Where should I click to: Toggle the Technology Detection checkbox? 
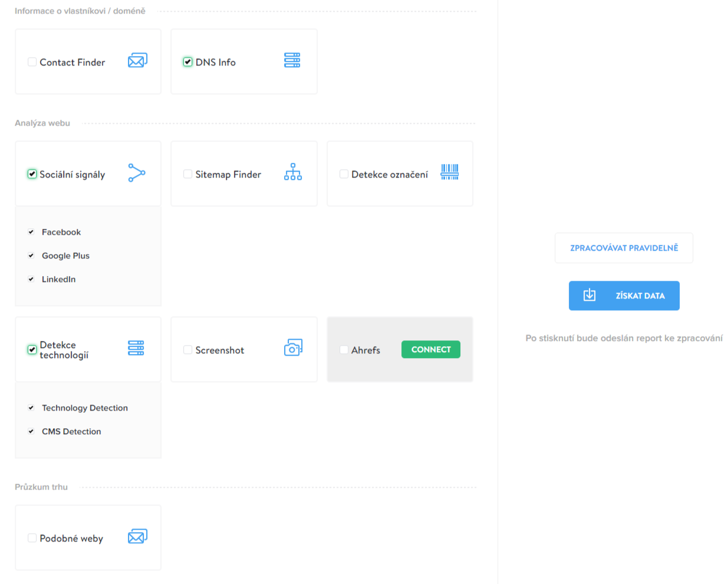[x=31, y=408]
